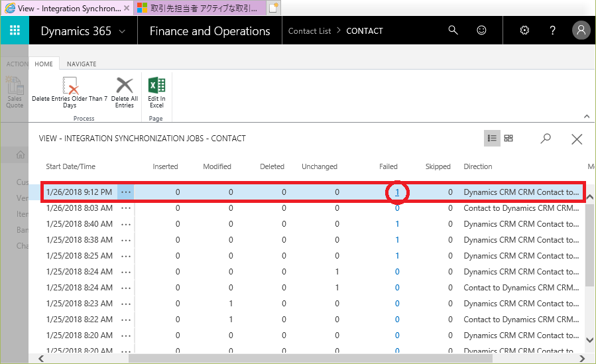Image resolution: width=596 pixels, height=364 pixels.
Task: Click horizontal scrollbar right arrow
Action: tap(581, 358)
